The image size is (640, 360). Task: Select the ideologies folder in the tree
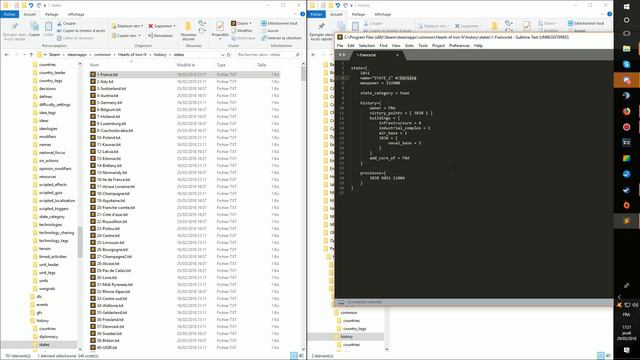(48, 129)
